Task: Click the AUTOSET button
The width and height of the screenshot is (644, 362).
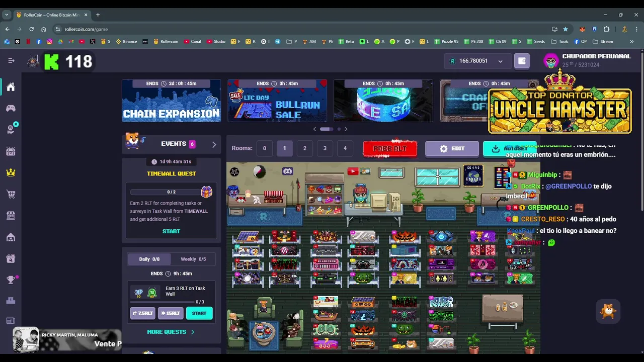Action: pyautogui.click(x=509, y=148)
